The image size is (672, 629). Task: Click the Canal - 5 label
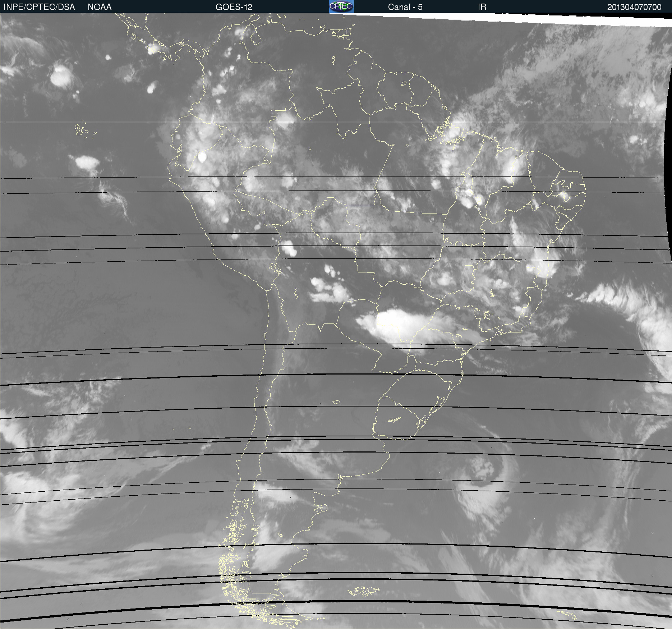click(x=405, y=7)
